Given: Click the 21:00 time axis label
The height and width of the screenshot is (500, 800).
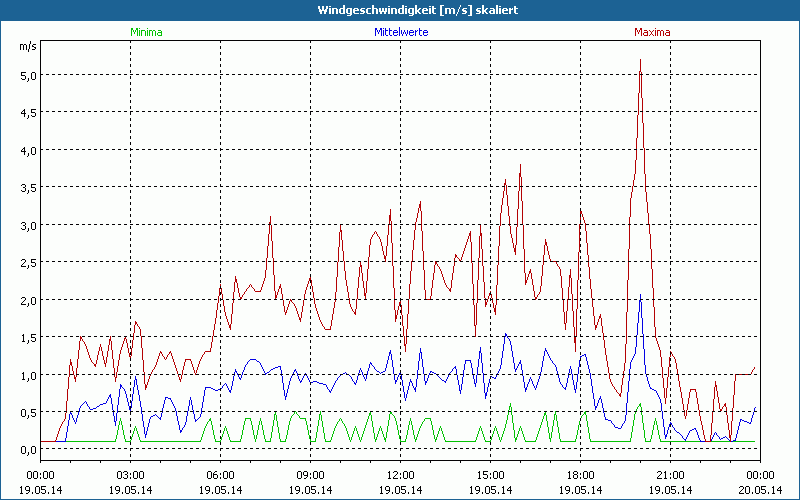Looking at the screenshot, I should point(670,475).
